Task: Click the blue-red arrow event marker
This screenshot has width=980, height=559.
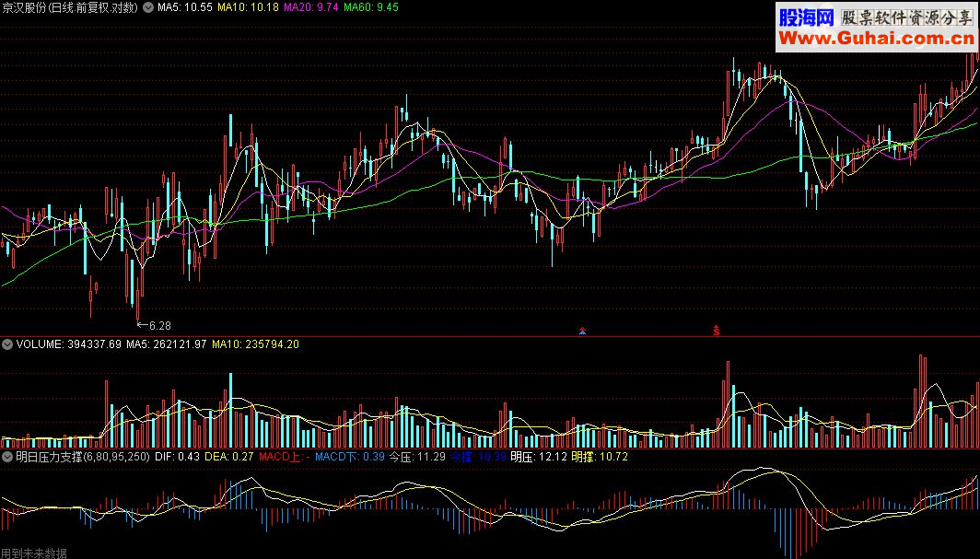Action: click(x=582, y=331)
